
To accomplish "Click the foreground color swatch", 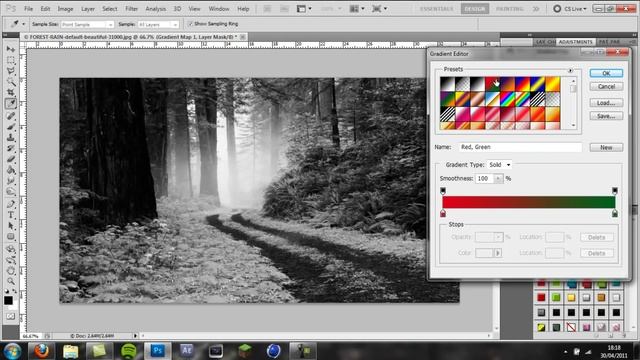I will [x=8, y=301].
